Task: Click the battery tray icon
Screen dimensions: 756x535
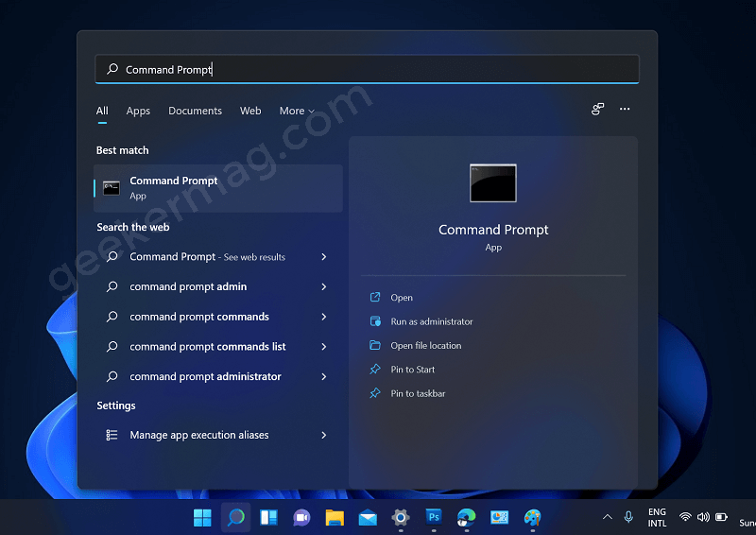Action: click(x=721, y=517)
